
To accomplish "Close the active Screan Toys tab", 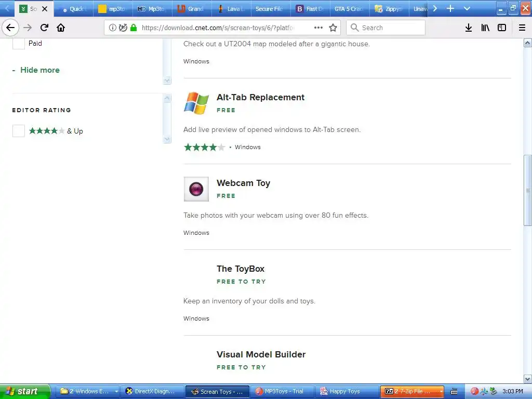I will 45,9.
